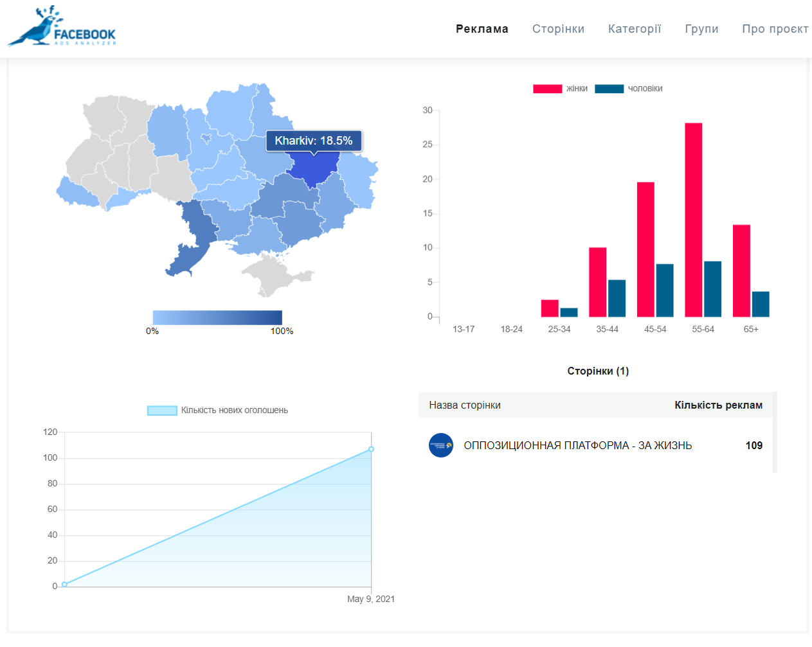Open the ОППОЗИЦИОННАЯ ПЛАТФОРМА - ЗА ЖИЗНЬ page link
Screen dimensions: 812x647
coord(577,445)
